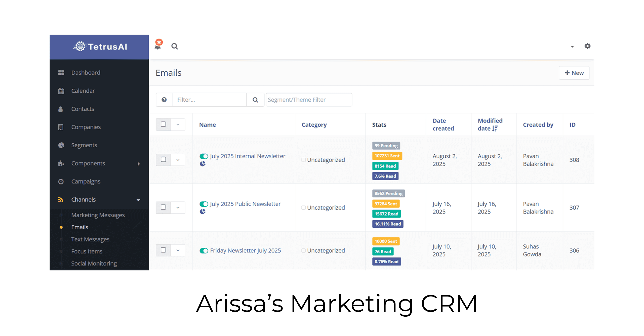The image size is (644, 336).
Task: Click the Companies building icon
Action: click(x=61, y=127)
